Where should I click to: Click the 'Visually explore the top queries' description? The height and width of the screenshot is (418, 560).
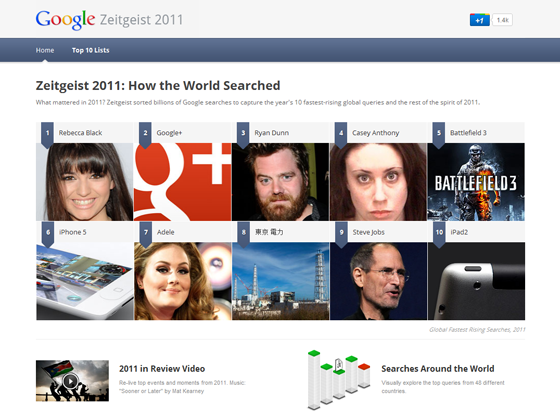point(443,387)
